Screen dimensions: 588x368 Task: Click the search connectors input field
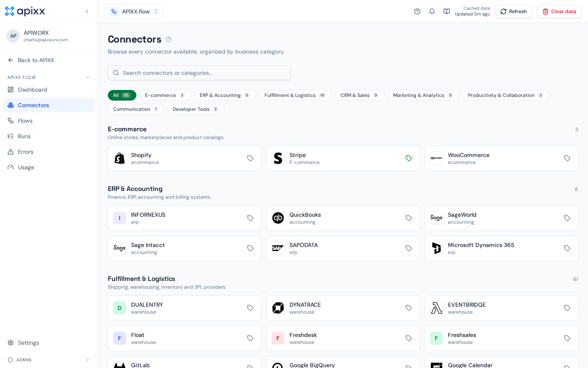199,73
